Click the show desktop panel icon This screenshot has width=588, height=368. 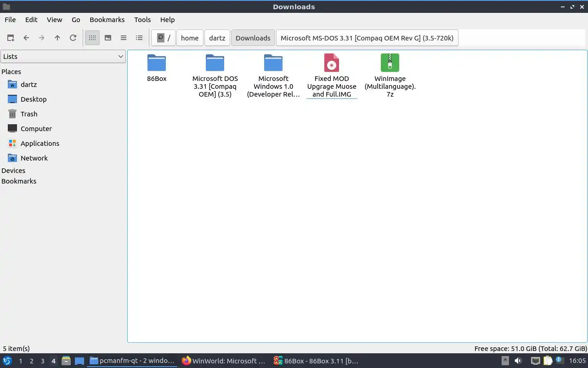click(x=79, y=361)
